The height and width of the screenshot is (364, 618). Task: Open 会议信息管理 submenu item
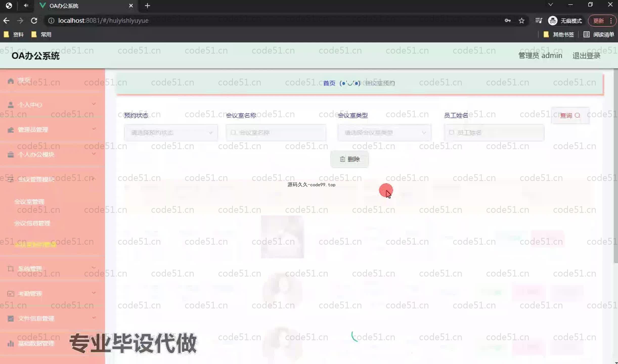click(x=32, y=223)
